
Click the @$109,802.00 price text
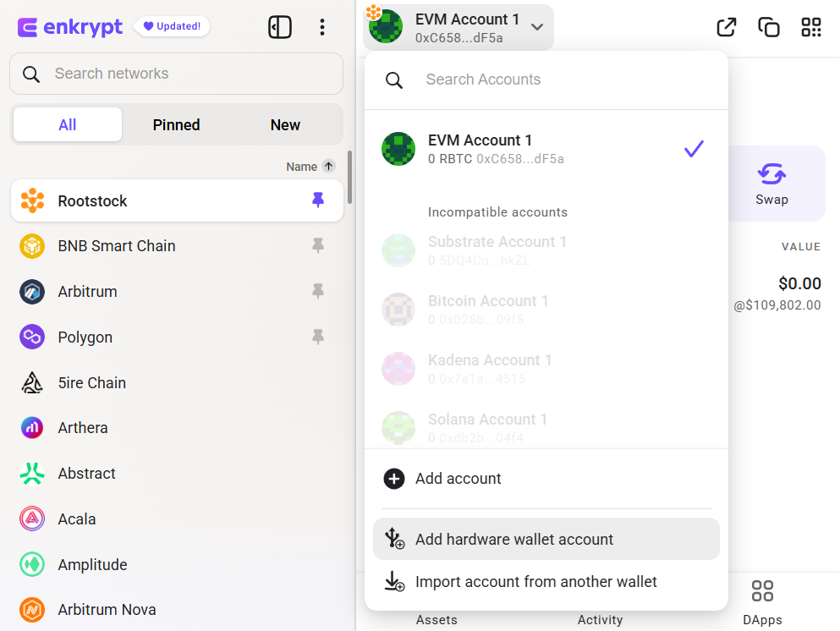coord(777,305)
